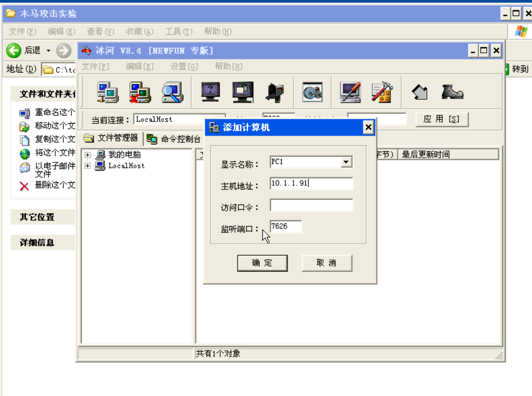Click the 显示名称 field containing PC1
This screenshot has width=532, height=396.
click(306, 162)
